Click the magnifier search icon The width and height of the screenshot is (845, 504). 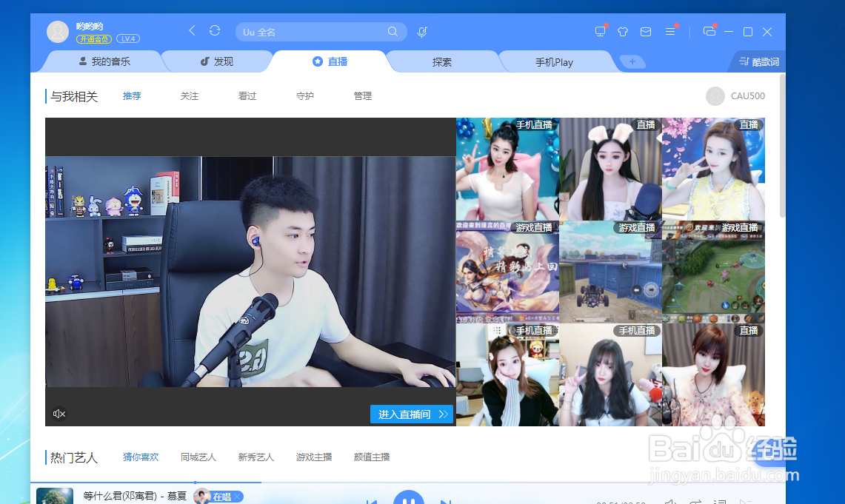pos(393,32)
